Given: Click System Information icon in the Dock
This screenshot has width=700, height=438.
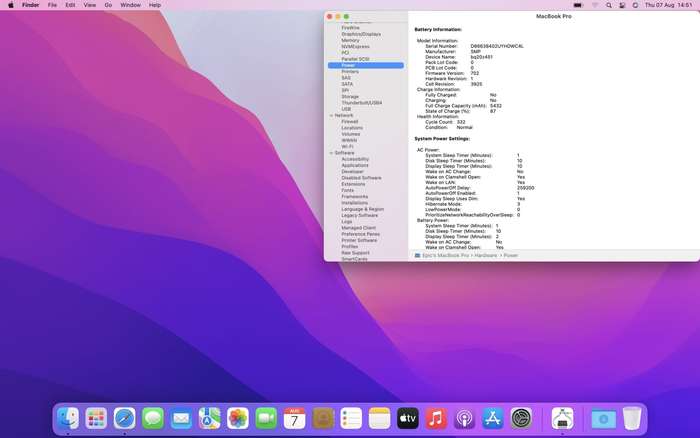Looking at the screenshot, I should coord(562,419).
